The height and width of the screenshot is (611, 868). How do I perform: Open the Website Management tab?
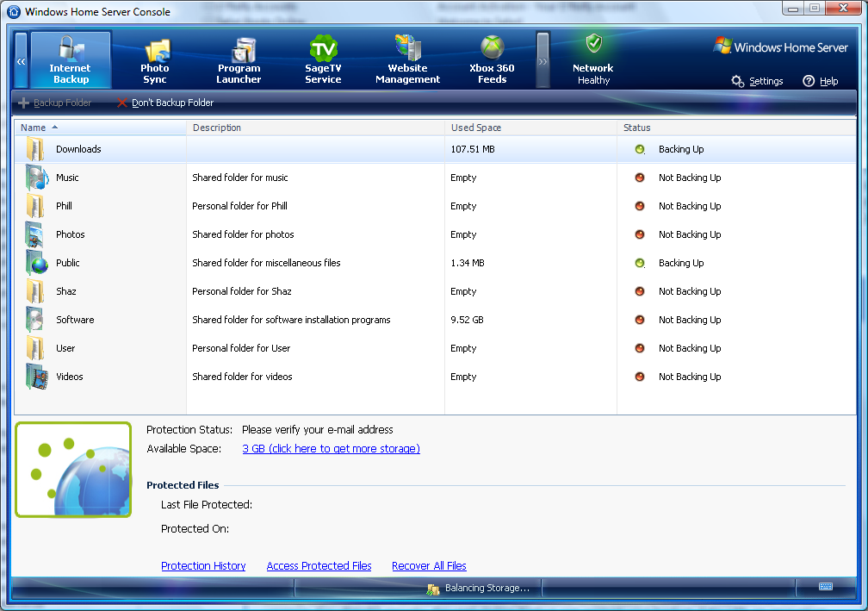407,59
